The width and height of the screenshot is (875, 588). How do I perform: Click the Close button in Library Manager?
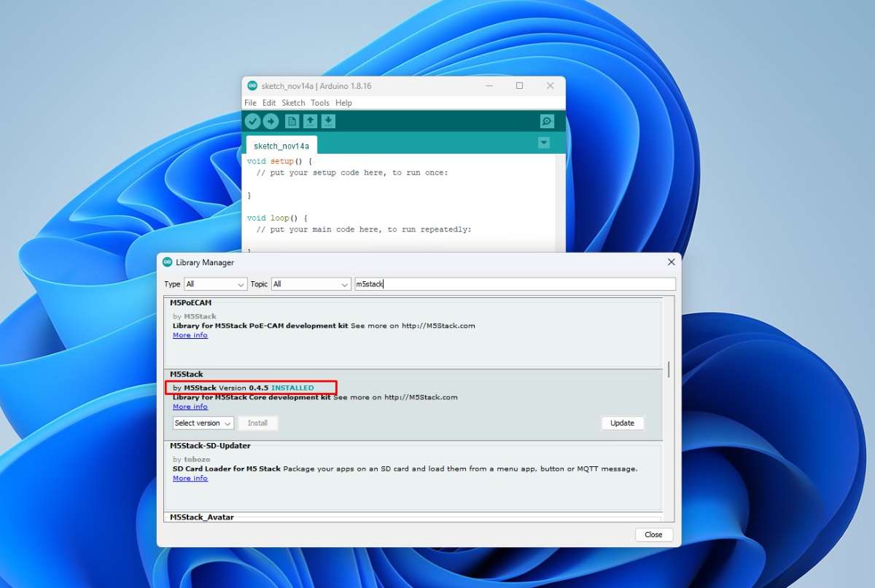pos(653,535)
